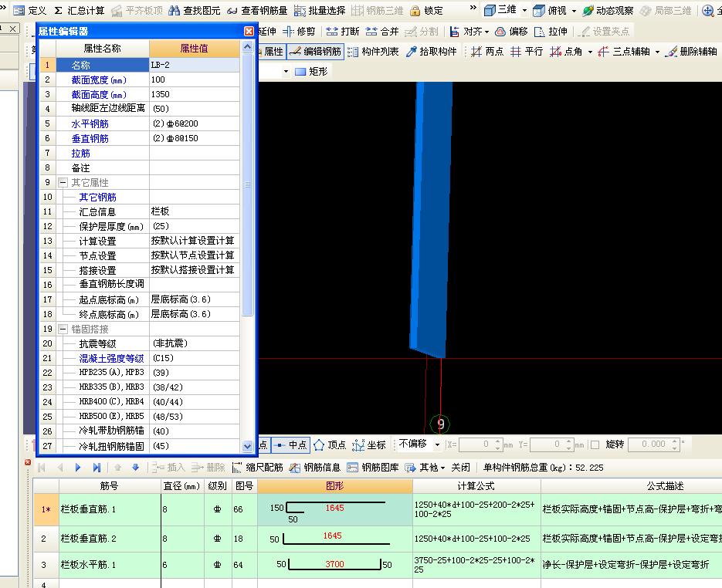Run 汇总计算 summary calculation
Image resolution: width=722 pixels, height=588 pixels.
pos(80,10)
